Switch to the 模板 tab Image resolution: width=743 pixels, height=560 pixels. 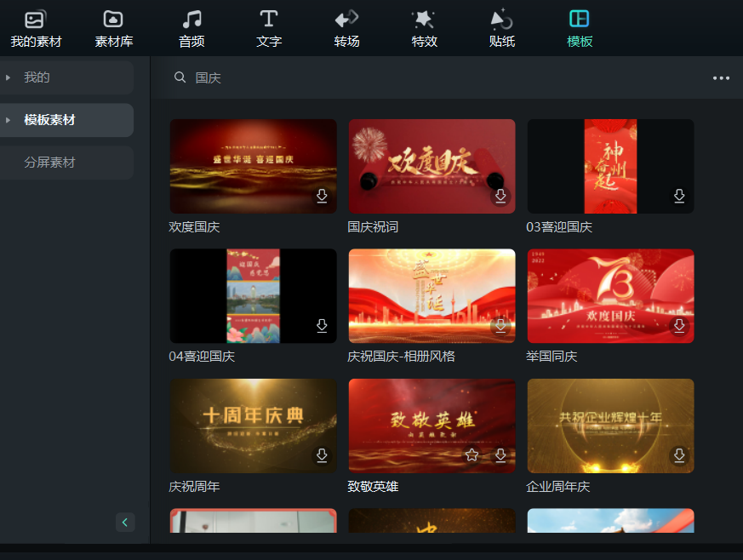click(579, 27)
